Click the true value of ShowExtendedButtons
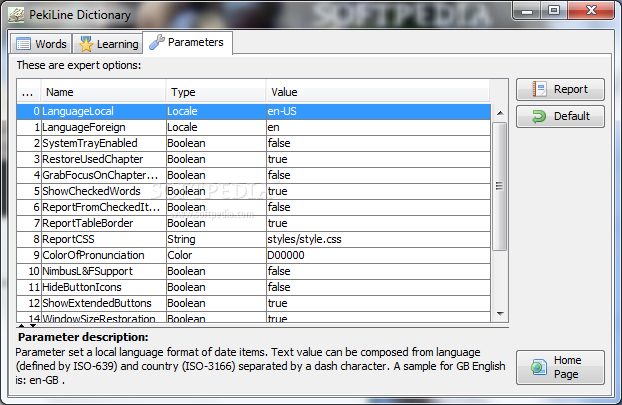This screenshot has height=405, width=622. 378,303
